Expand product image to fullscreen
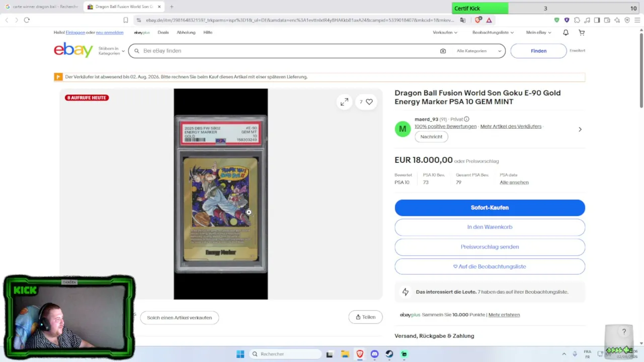This screenshot has height=362, width=644. point(344,102)
